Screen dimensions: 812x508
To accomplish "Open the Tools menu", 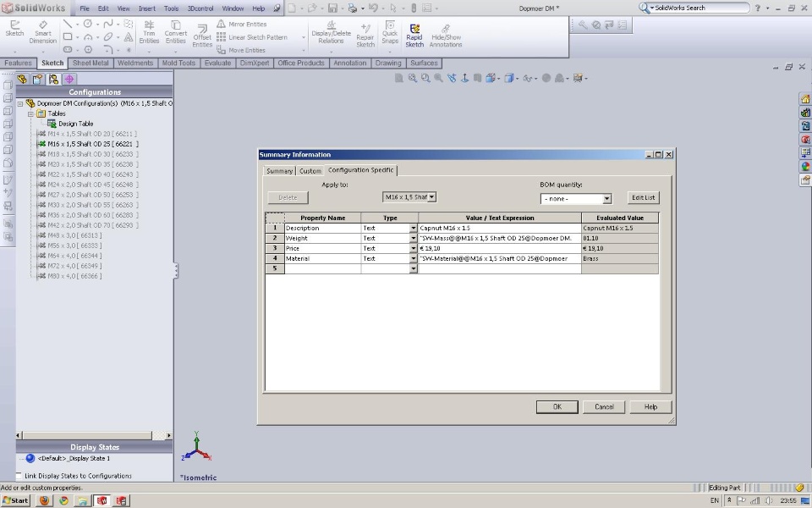I will pyautogui.click(x=171, y=8).
